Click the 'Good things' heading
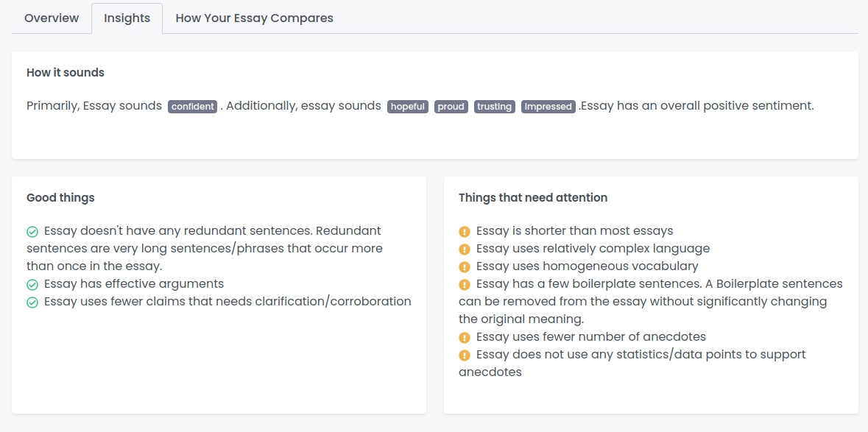Viewport: 868px width, 432px height. tap(60, 197)
